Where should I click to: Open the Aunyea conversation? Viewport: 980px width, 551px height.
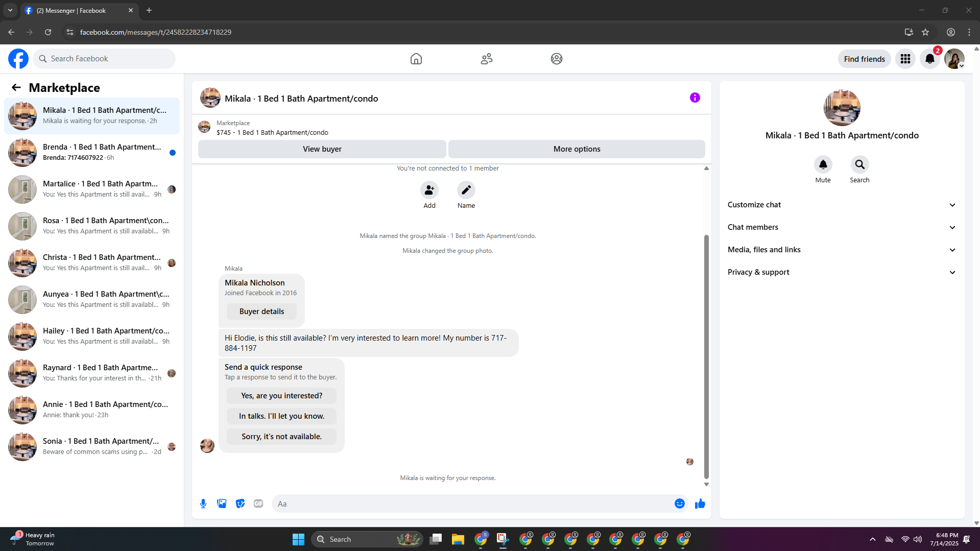point(92,299)
